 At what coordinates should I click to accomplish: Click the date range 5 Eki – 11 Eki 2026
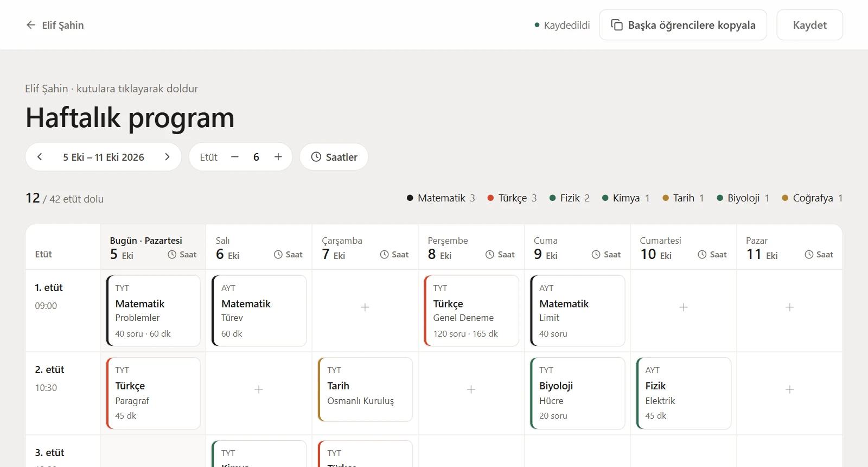coord(104,157)
